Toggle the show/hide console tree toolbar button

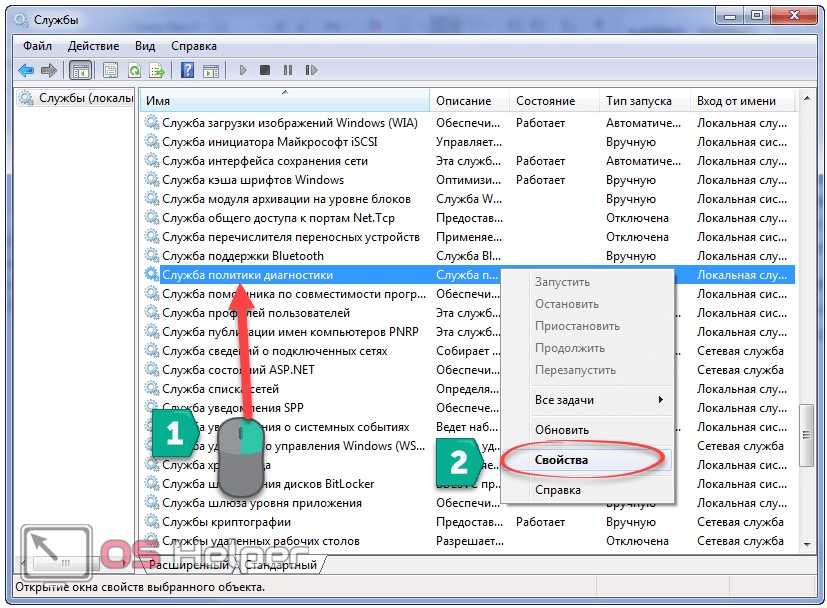pyautogui.click(x=81, y=70)
